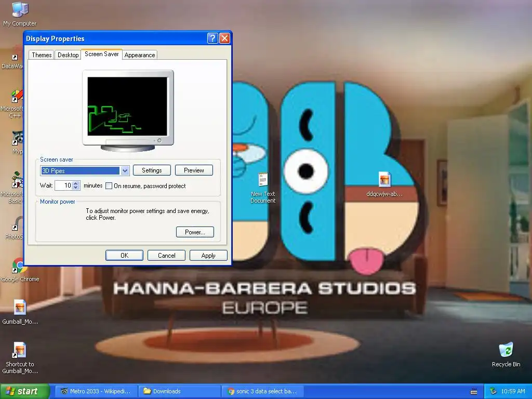
Task: Select the Gumball_Mo... file icon
Action: tap(20, 312)
